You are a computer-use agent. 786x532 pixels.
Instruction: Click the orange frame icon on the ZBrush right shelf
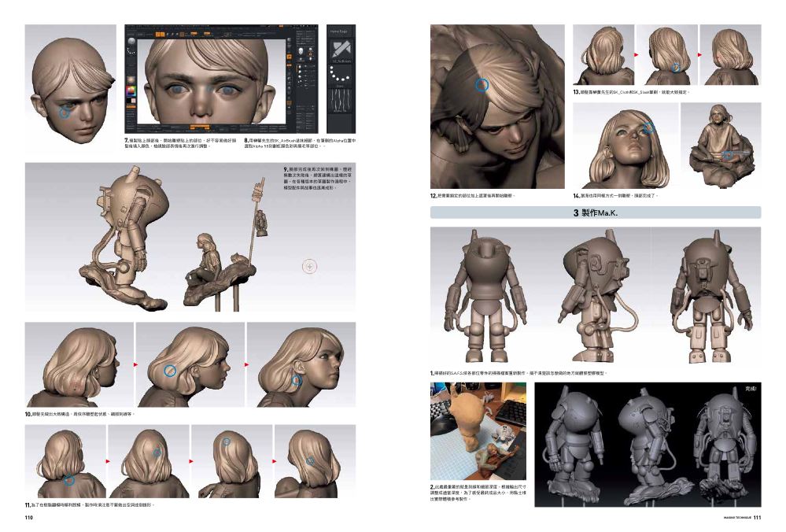(x=290, y=57)
